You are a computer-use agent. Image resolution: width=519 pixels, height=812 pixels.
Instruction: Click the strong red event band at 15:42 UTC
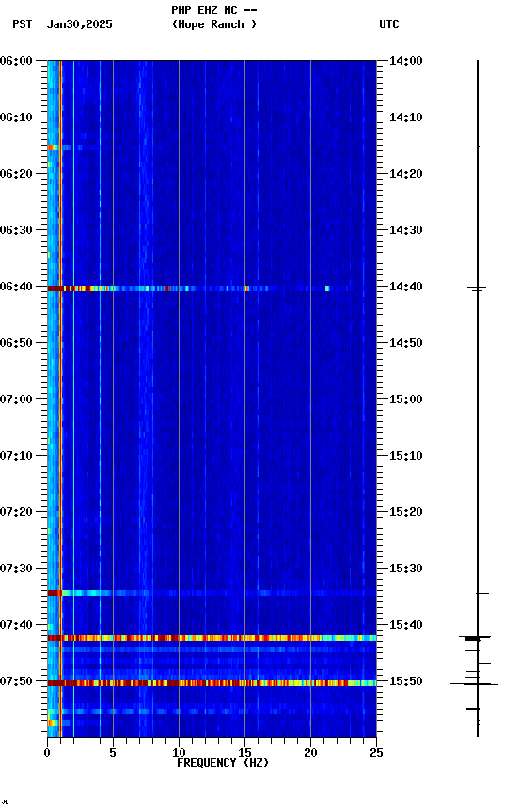tap(212, 638)
